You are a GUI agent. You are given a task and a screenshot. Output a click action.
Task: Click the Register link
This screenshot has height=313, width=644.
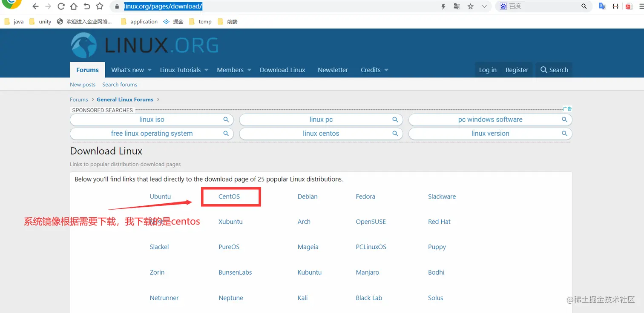(517, 70)
